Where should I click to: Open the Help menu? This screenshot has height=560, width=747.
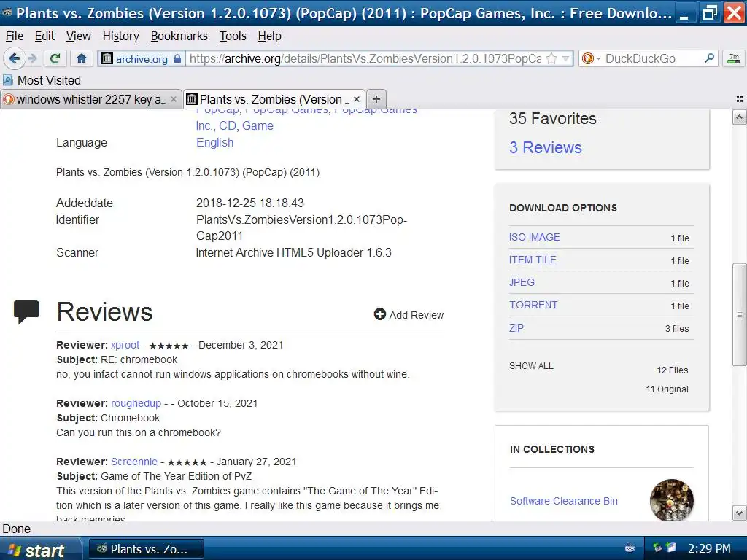(270, 36)
